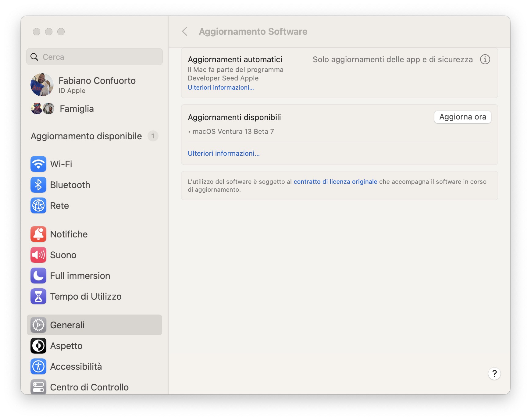The height and width of the screenshot is (420, 531).
Task: Select the Generali label in sidebar
Action: 67,325
